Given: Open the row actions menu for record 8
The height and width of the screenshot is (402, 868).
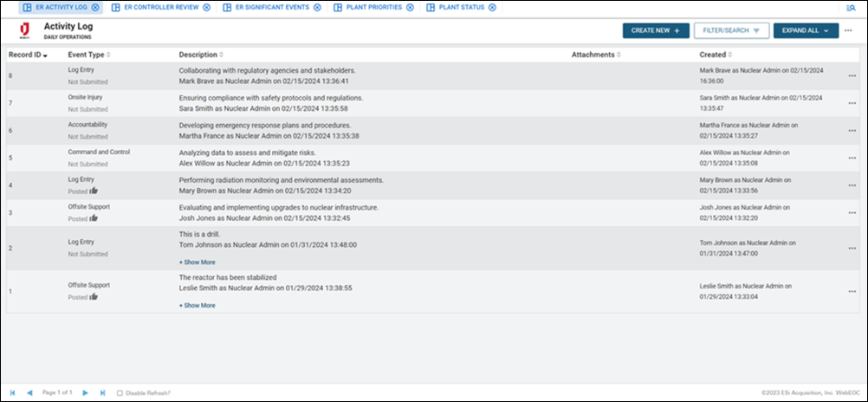Looking at the screenshot, I should tap(852, 75).
